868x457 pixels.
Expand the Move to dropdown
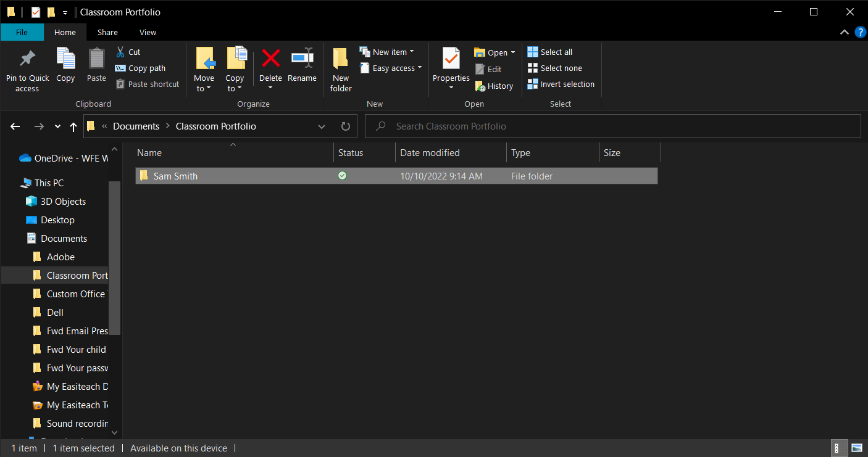(x=204, y=88)
